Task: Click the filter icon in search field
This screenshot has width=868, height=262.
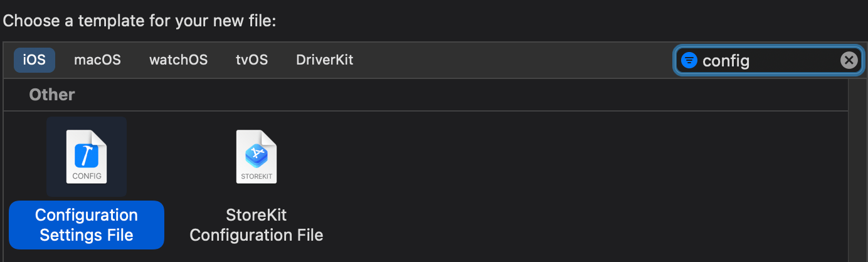Action: point(689,60)
